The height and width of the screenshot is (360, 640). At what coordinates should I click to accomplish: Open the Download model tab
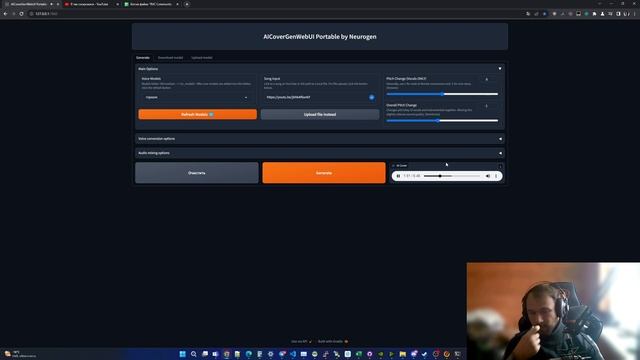(x=170, y=58)
